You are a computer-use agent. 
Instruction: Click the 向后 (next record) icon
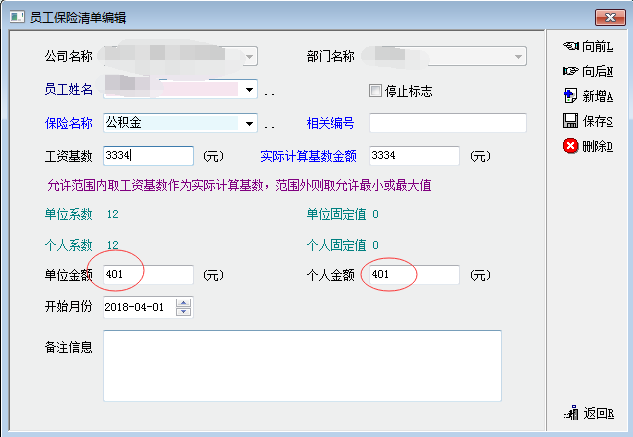(570, 71)
